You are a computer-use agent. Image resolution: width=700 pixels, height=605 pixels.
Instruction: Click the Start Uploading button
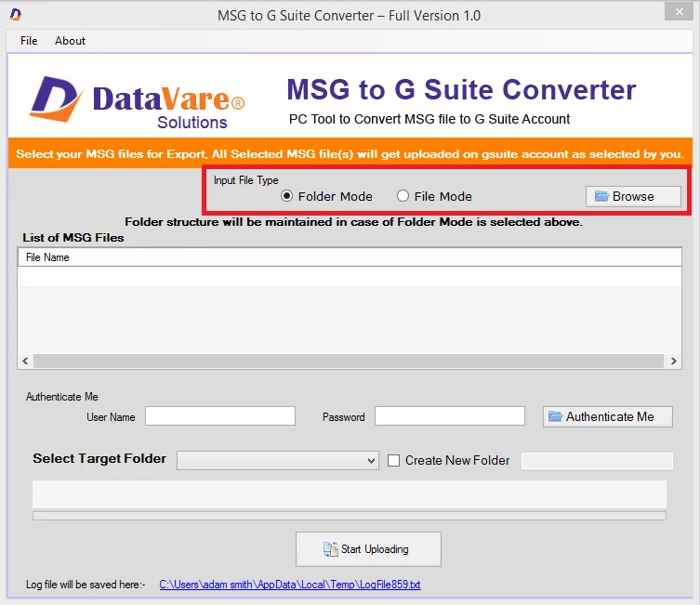(368, 549)
